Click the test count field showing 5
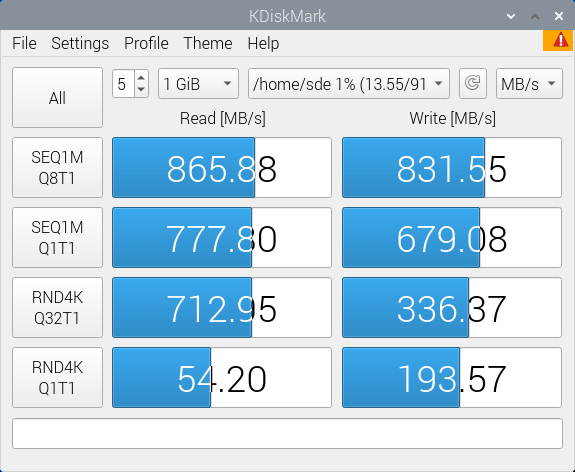575x472 pixels. pyautogui.click(x=124, y=84)
